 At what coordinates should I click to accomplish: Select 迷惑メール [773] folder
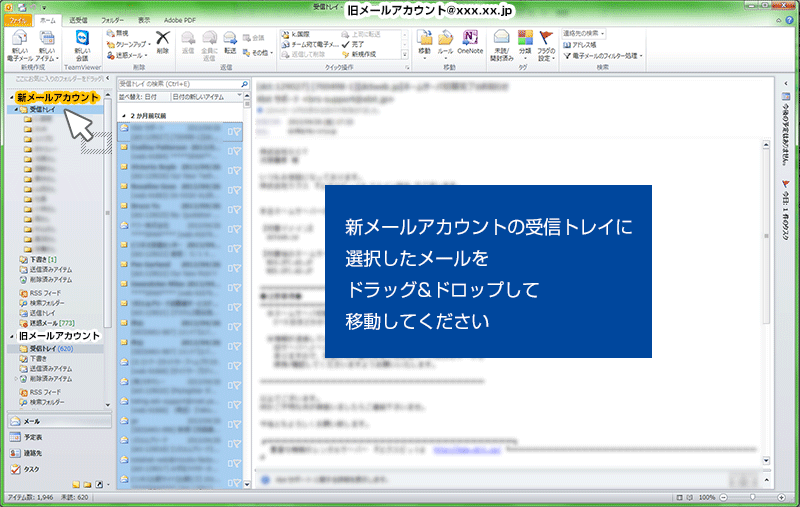point(47,323)
